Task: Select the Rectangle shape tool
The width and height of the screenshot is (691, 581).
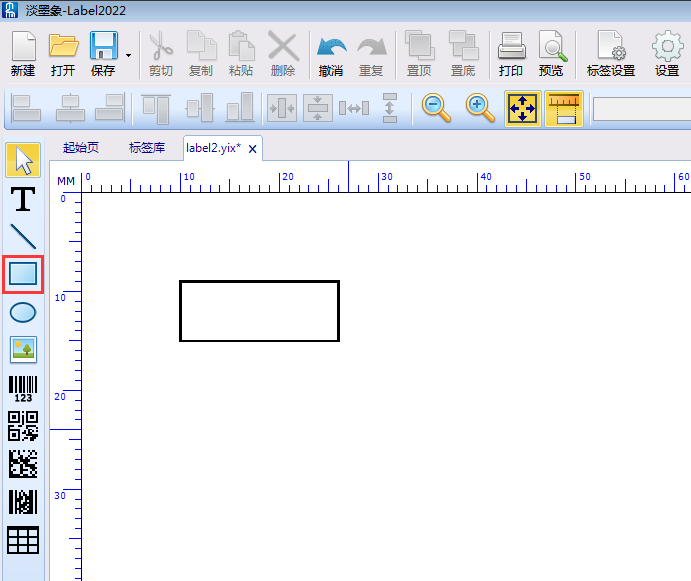Action: pyautogui.click(x=23, y=273)
